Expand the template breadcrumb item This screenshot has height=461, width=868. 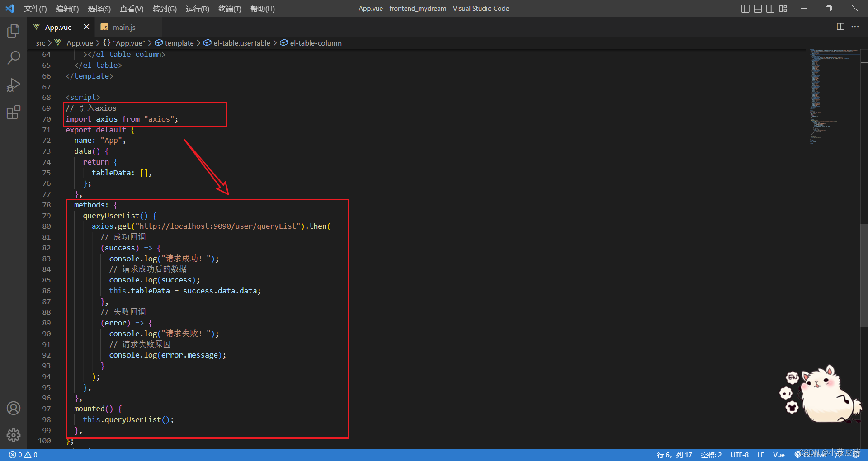click(179, 43)
